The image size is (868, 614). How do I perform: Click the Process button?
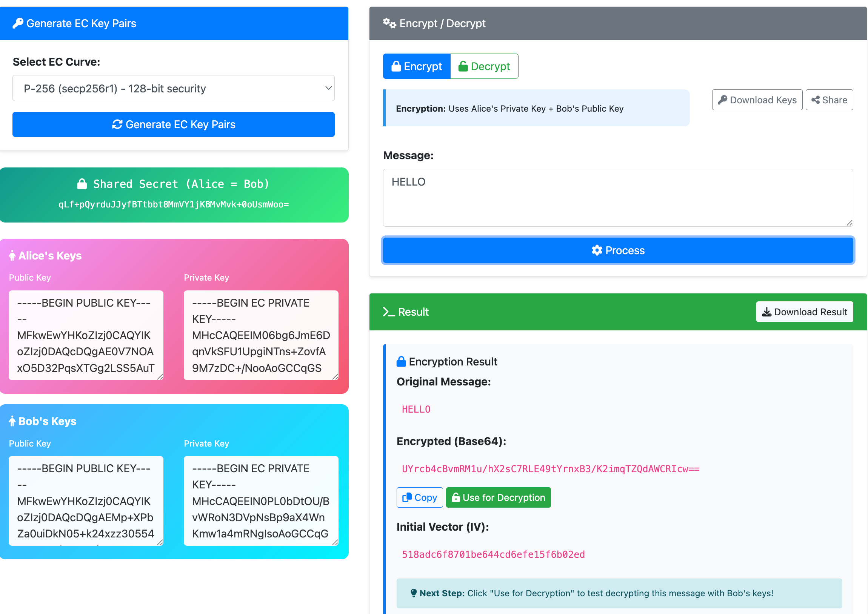coord(618,250)
